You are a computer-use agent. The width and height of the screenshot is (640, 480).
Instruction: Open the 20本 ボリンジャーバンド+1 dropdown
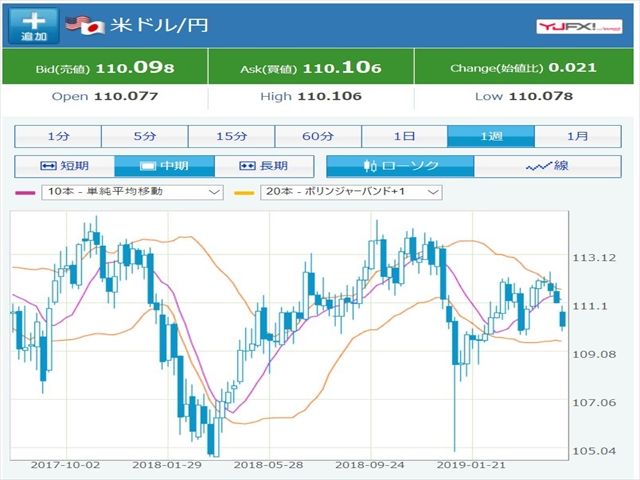click(351, 192)
